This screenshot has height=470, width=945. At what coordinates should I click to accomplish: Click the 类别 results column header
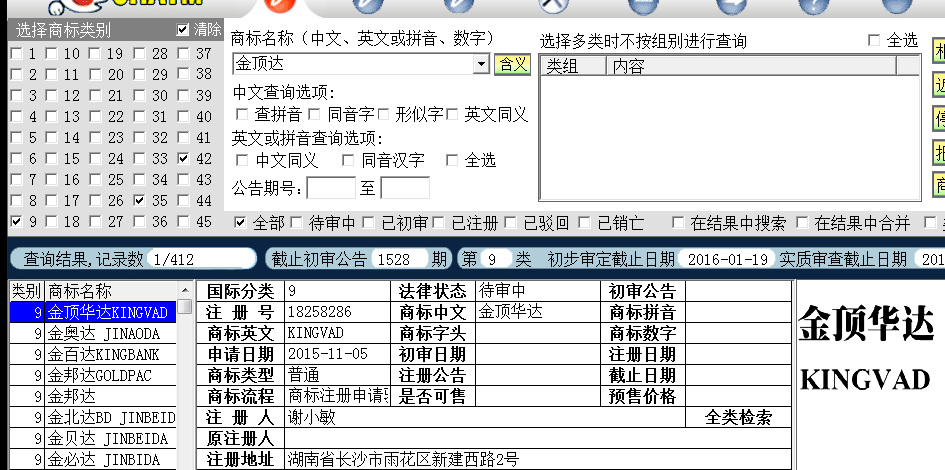[27, 291]
